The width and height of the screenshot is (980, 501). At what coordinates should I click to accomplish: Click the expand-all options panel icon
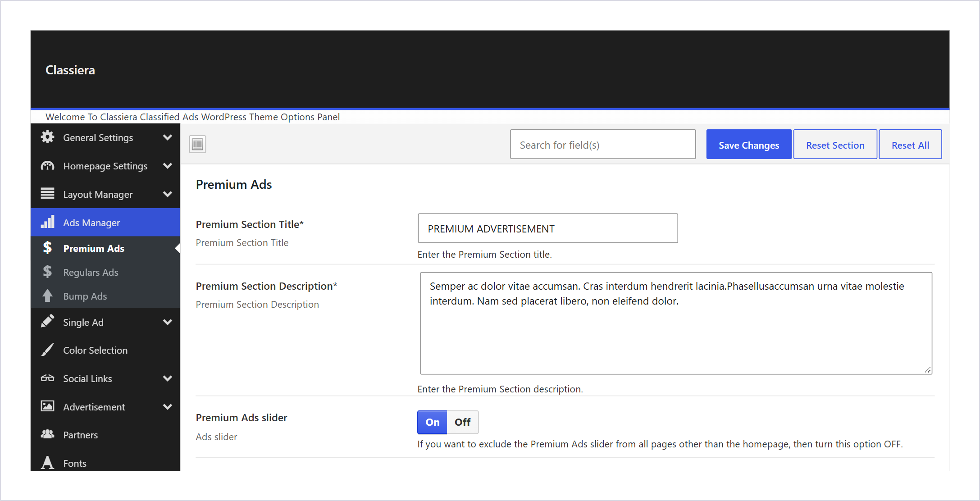[197, 144]
